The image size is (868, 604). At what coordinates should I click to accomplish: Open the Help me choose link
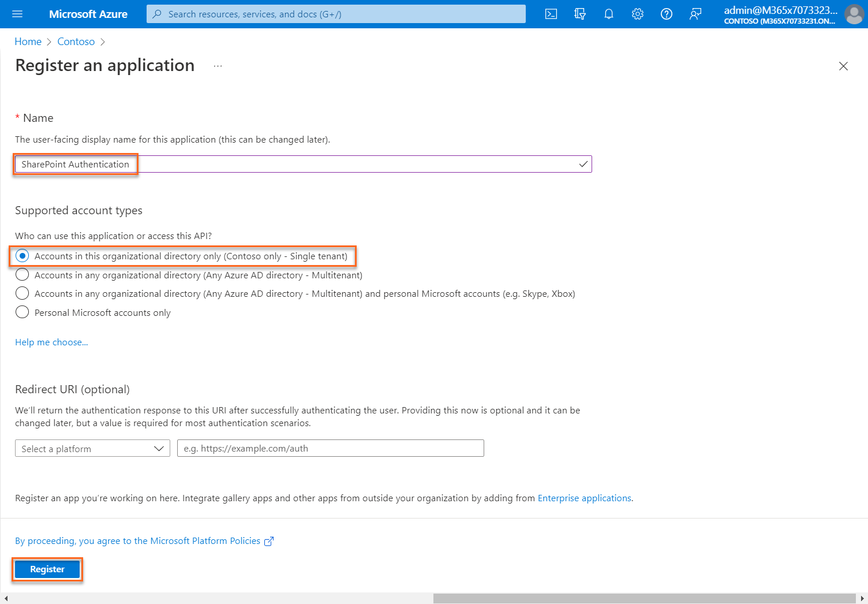tap(51, 342)
